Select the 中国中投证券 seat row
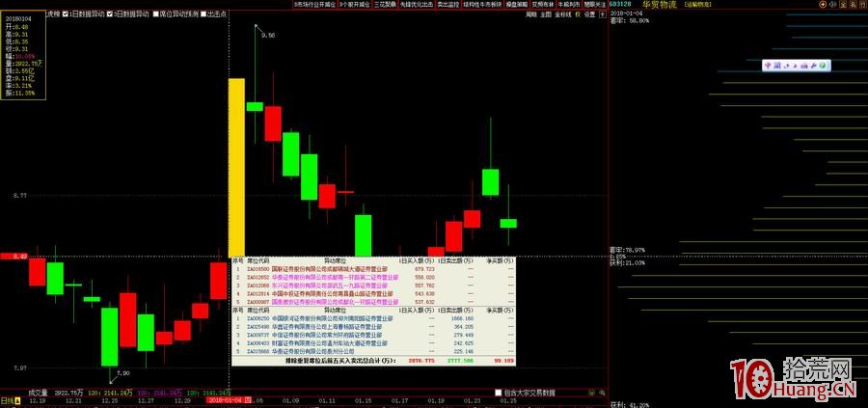This screenshot has width=868, height=408. point(373,294)
